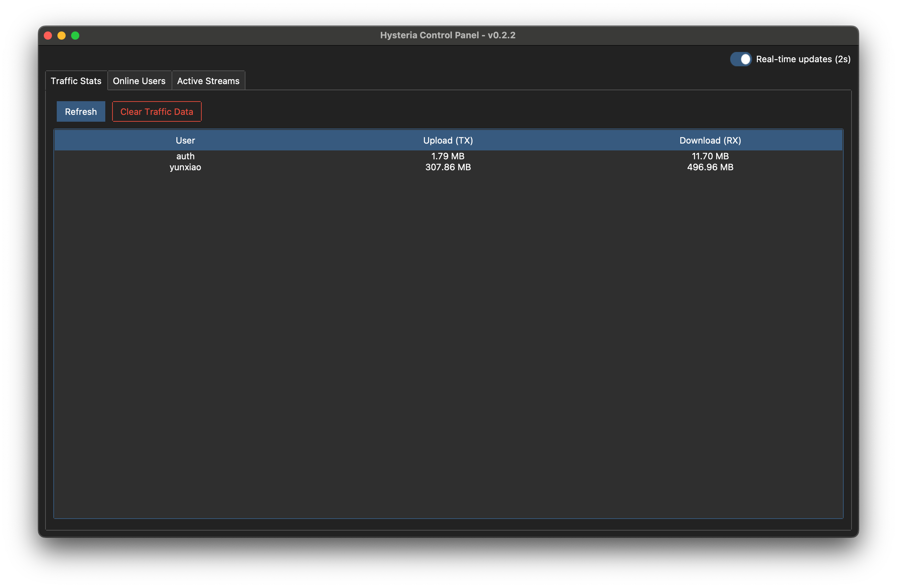This screenshot has height=588, width=897.
Task: Click the Upload (TX) column header
Action: tap(448, 140)
